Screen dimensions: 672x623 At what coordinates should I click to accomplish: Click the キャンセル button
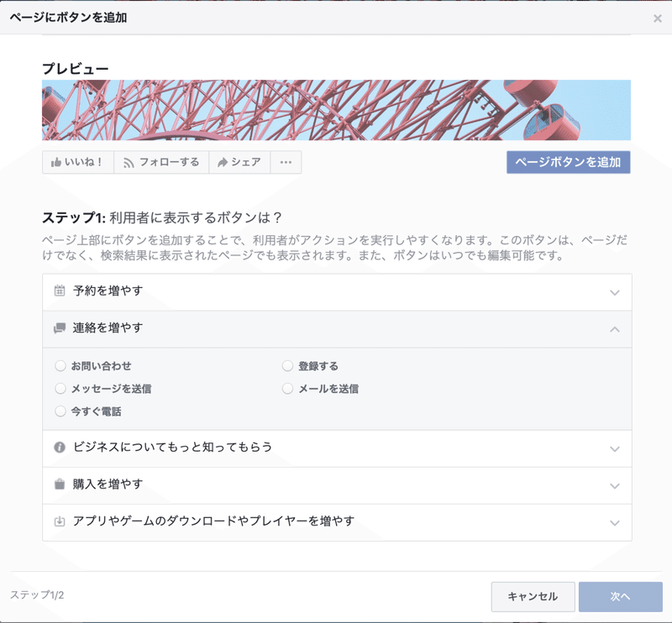coord(533,597)
